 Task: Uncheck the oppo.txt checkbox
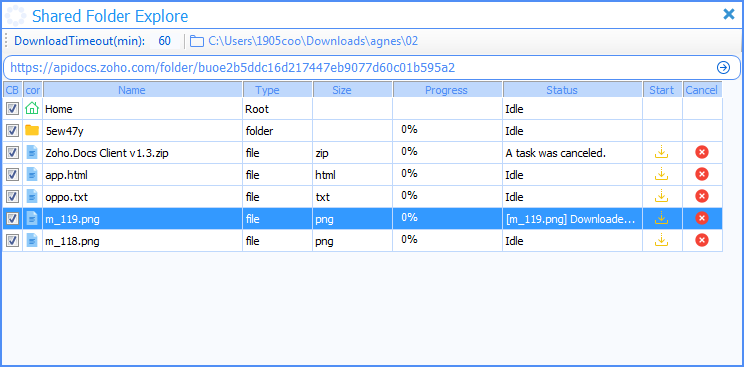click(12, 196)
